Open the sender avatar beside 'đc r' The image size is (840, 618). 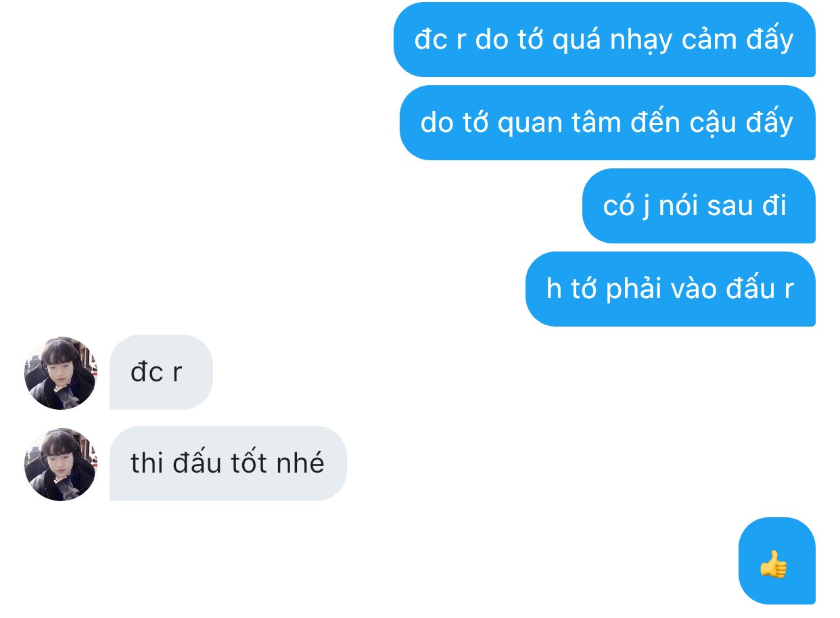pyautogui.click(x=61, y=373)
